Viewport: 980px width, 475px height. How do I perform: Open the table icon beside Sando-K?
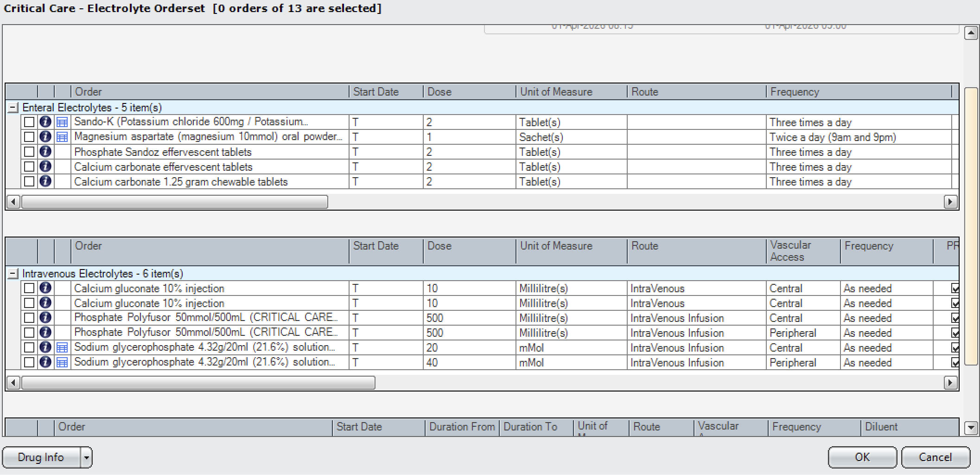pyautogui.click(x=62, y=122)
